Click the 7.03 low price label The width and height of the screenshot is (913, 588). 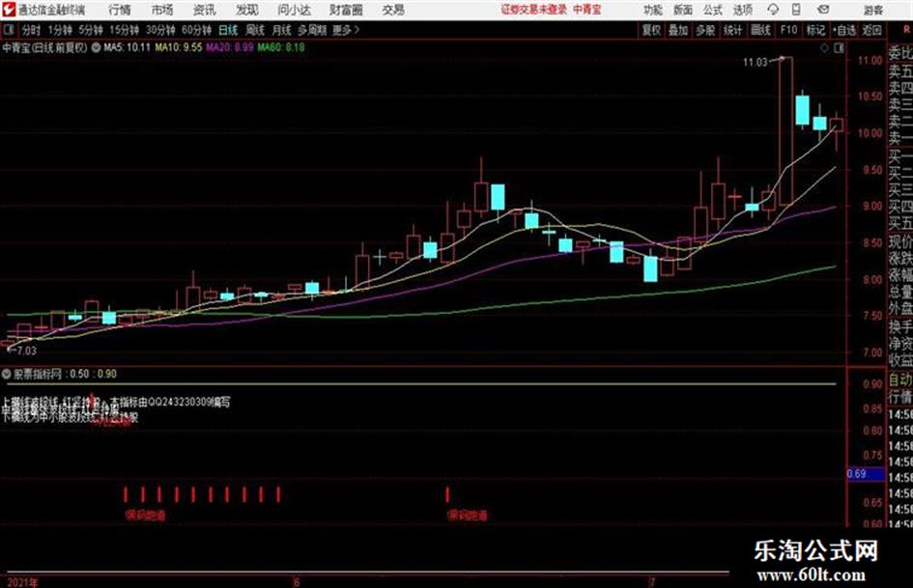(27, 350)
